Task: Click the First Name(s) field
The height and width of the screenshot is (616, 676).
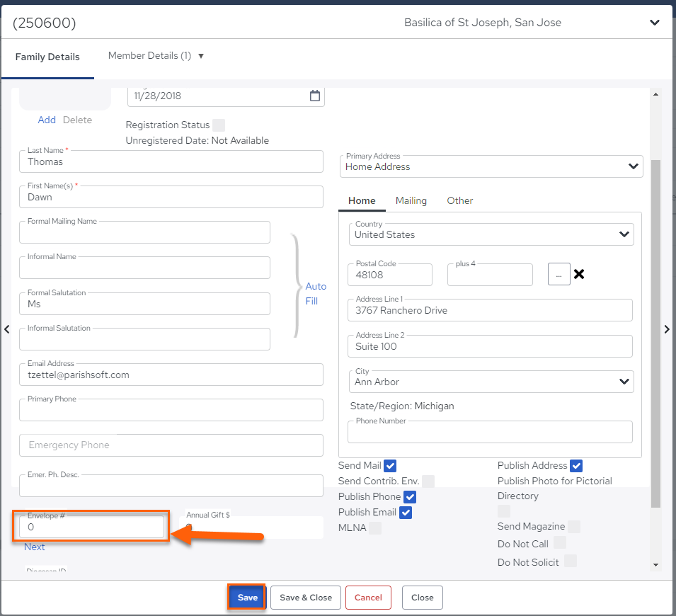Action: 171,197
